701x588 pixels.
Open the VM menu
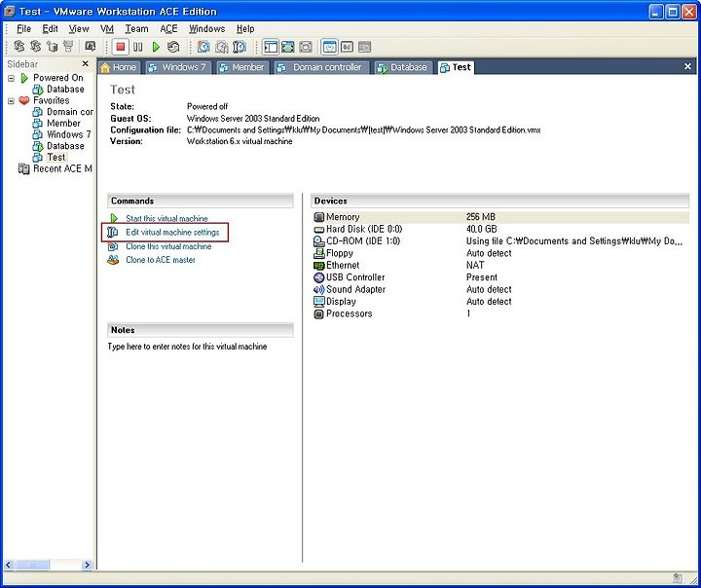tap(107, 29)
